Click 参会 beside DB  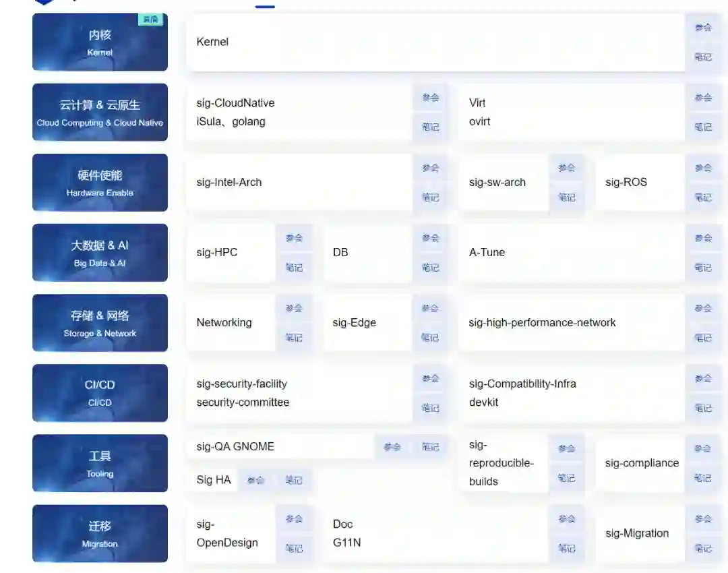[x=430, y=238]
